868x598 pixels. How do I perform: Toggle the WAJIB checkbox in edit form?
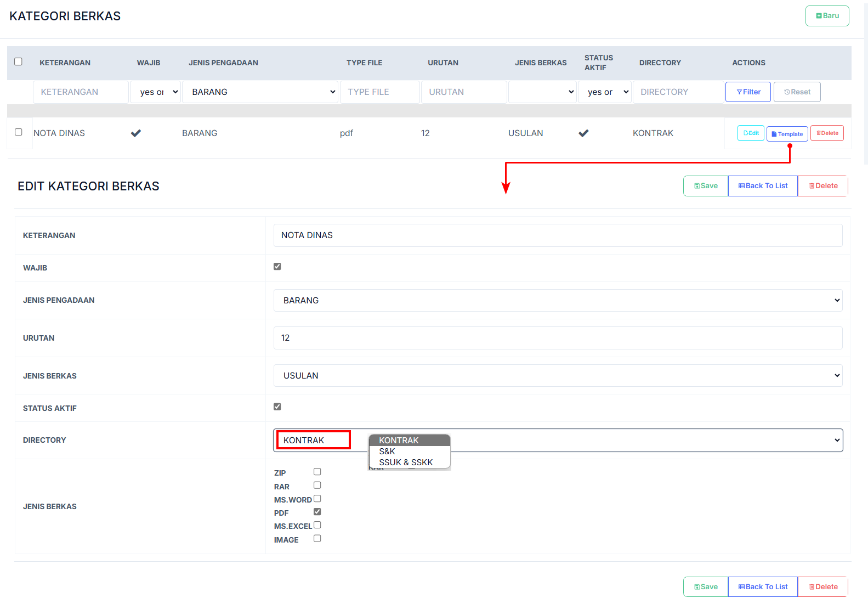(x=277, y=267)
